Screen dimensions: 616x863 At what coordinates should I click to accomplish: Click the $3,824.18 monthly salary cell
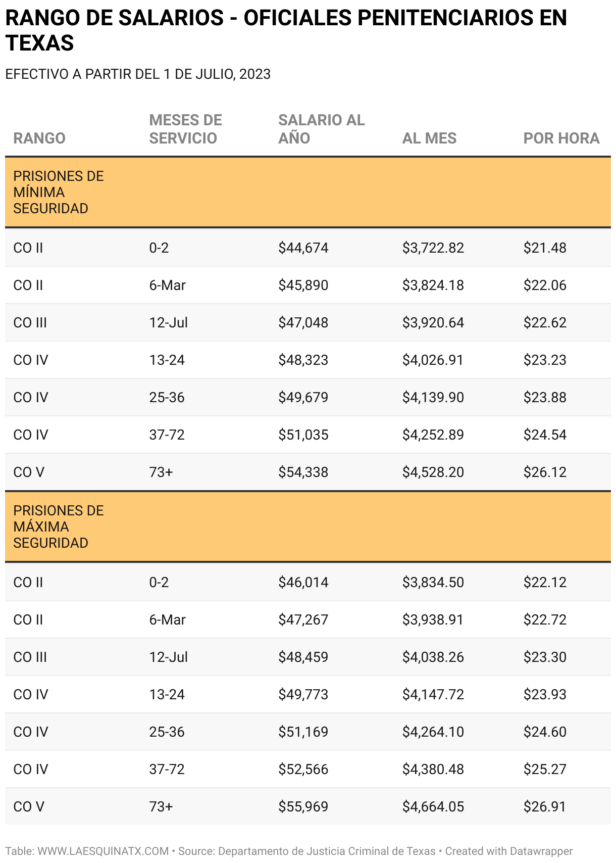point(433,285)
